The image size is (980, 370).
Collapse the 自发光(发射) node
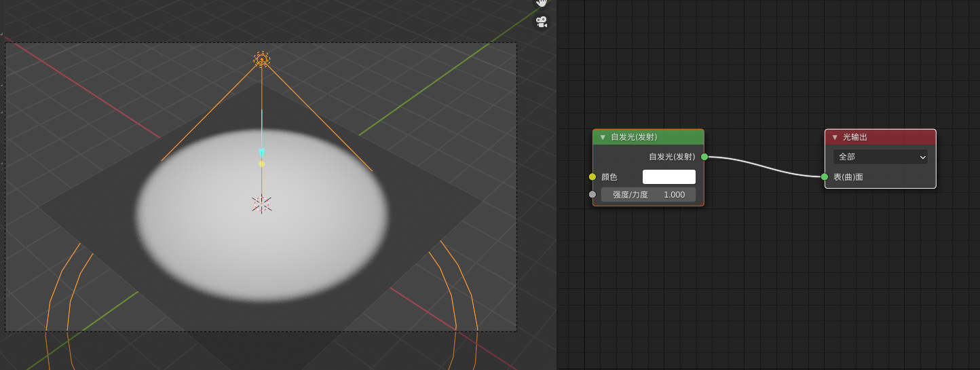click(x=602, y=137)
